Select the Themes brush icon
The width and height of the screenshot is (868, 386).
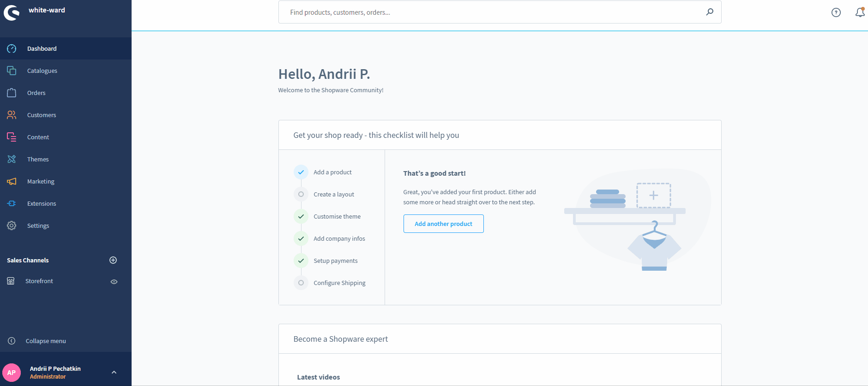coord(12,159)
